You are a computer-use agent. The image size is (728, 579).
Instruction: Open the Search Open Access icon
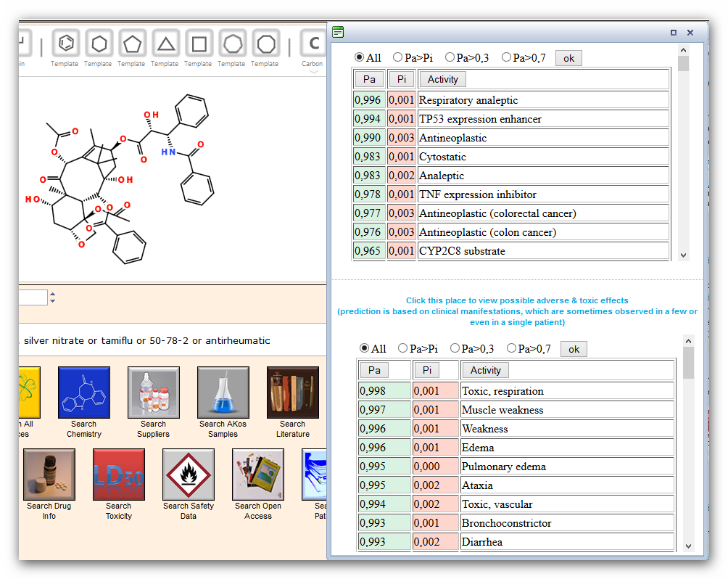258,475
